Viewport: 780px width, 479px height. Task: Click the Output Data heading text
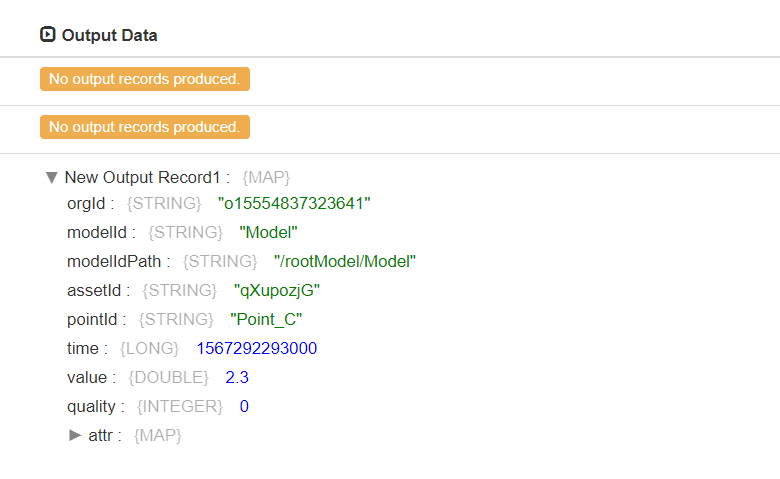coord(109,35)
